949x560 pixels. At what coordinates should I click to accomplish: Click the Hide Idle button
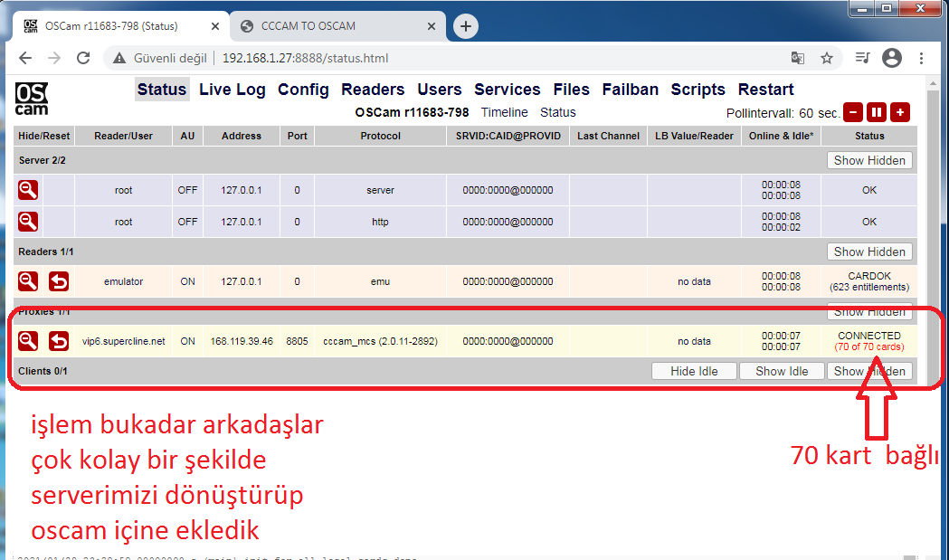click(x=694, y=371)
